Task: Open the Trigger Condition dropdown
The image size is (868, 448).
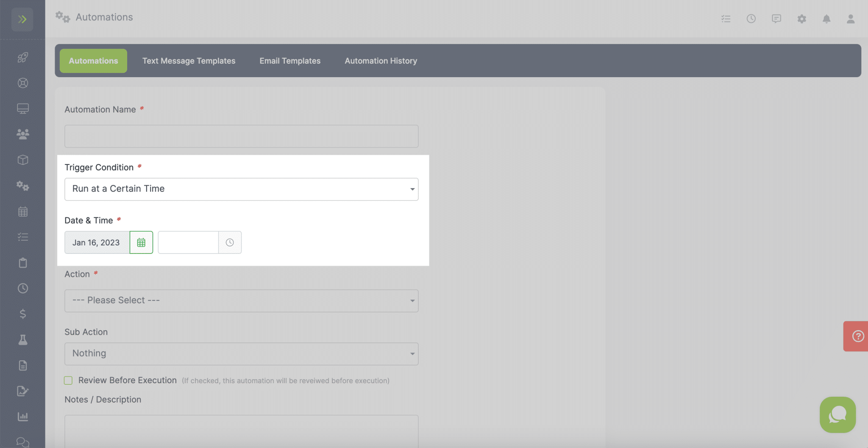Action: [x=241, y=189]
